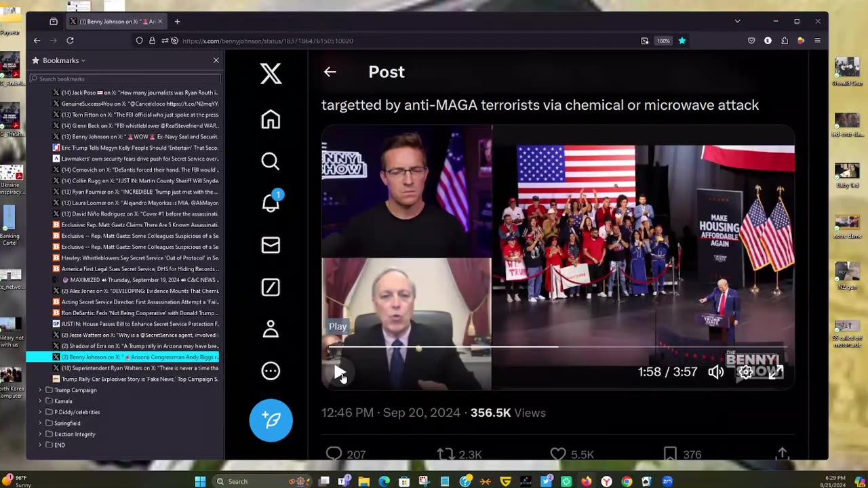Reload the page
This screenshot has width=868, height=488.
(70, 41)
